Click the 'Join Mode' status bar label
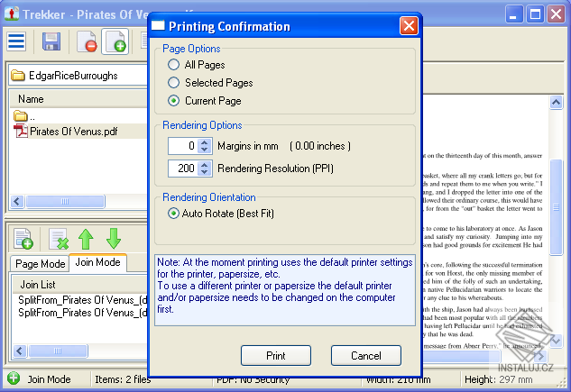 coord(49,379)
